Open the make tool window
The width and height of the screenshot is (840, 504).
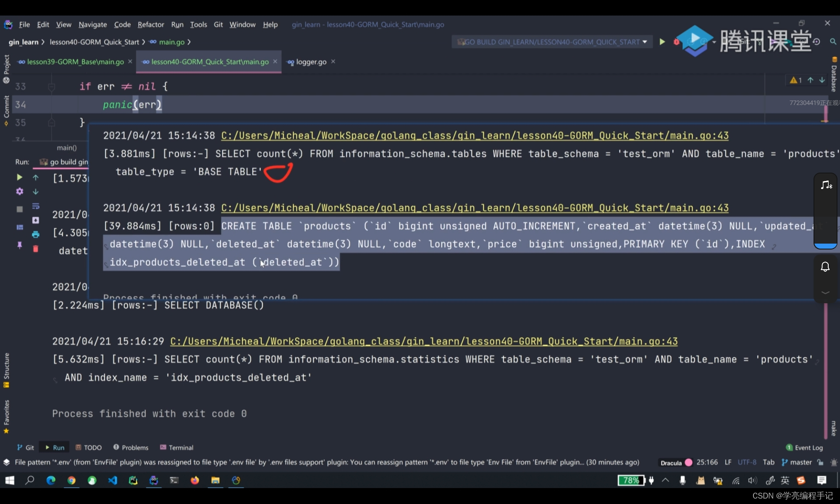[x=834, y=428]
